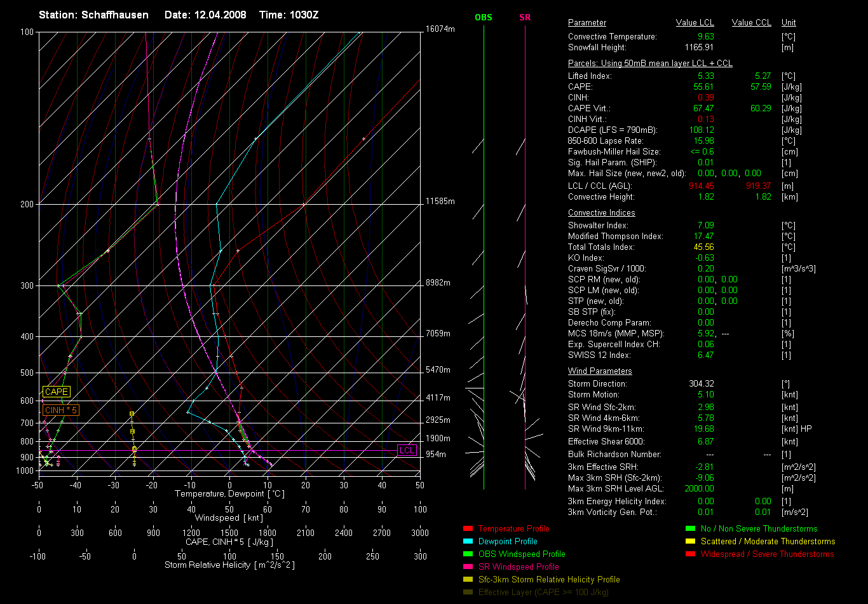Screen dimensions: 868x604
Task: Click the red Temperature Profile legend swatch
Action: (x=468, y=529)
